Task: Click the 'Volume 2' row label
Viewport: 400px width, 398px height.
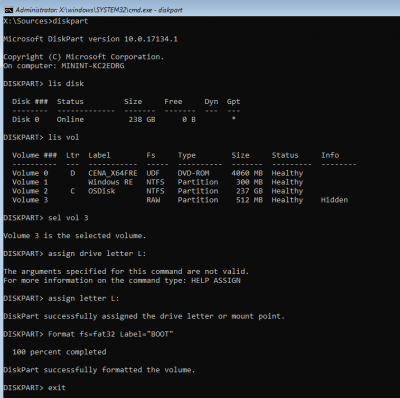Action: pos(30,191)
